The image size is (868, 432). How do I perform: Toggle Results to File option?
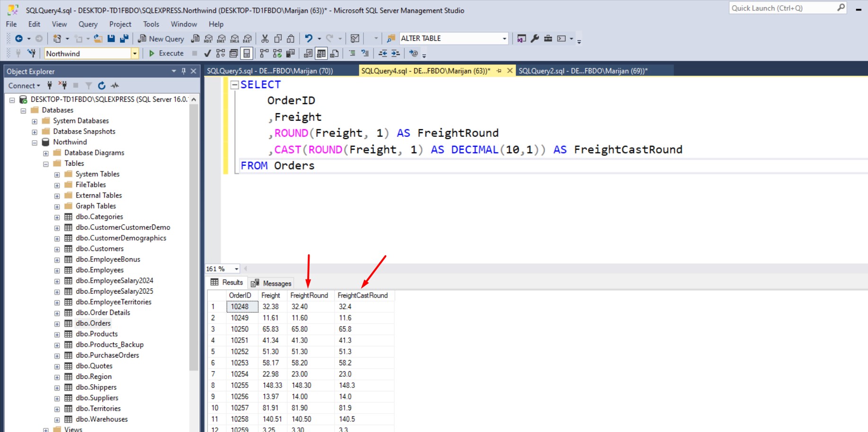[335, 54]
